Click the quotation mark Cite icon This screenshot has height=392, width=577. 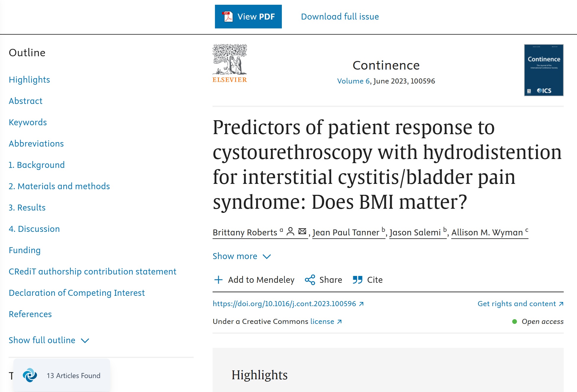tap(358, 280)
